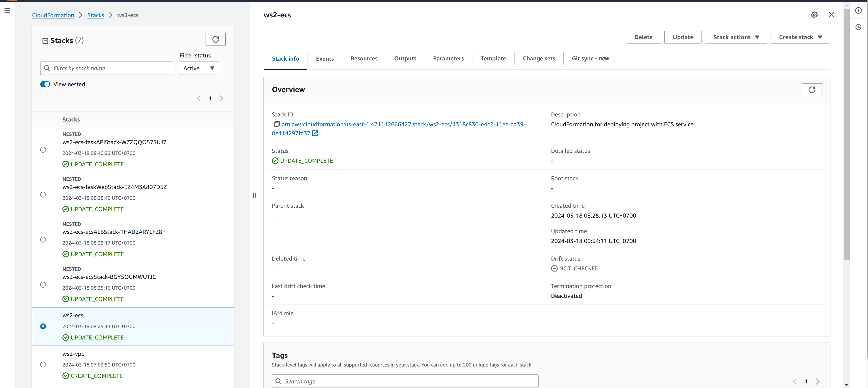Select the ws2-vpc stack radio button

43,364
